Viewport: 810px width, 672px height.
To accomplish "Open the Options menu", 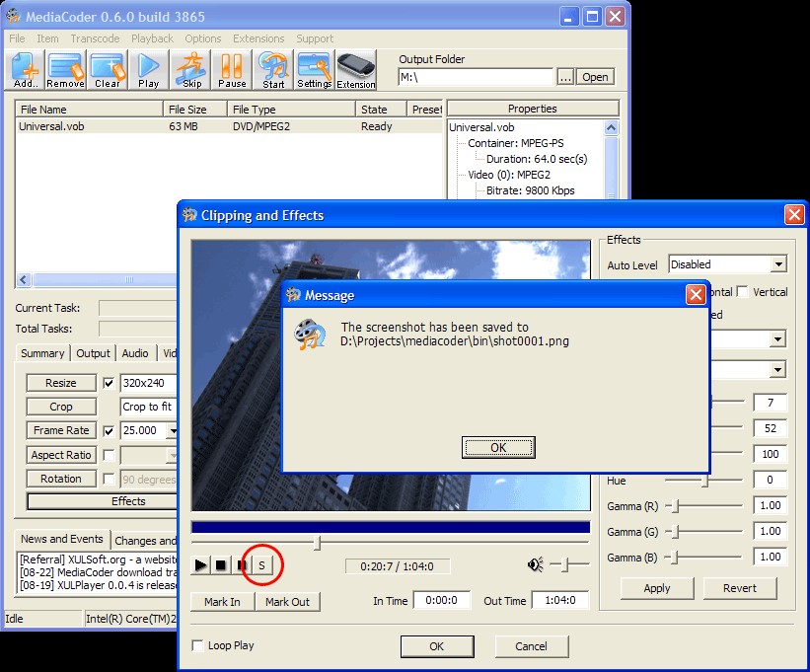I will 202,38.
